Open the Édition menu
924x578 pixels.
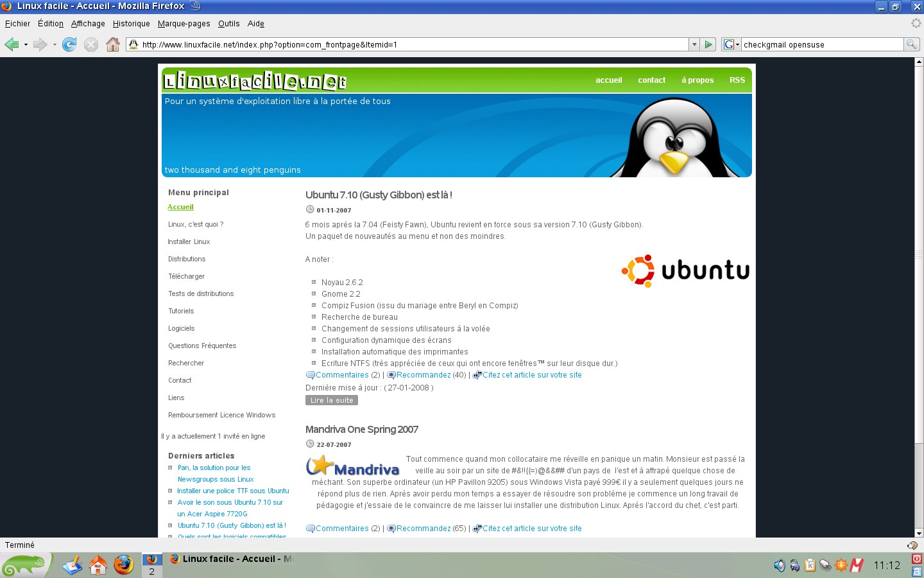click(51, 24)
